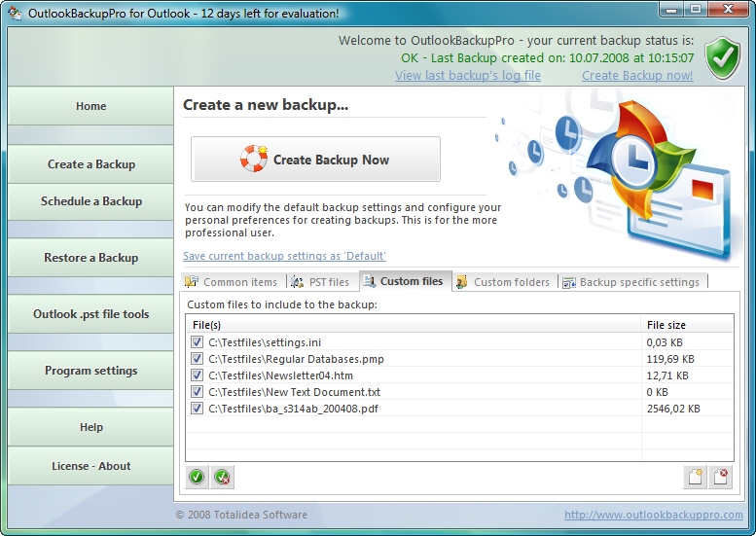Viewport: 756px width, 536px height.
Task: Switch to the PST files tab
Action: point(321,282)
